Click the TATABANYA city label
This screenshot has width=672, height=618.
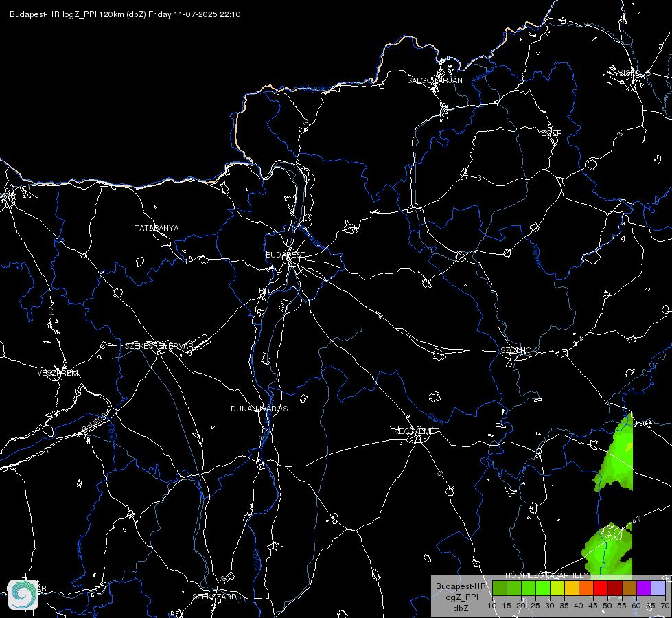pos(157,228)
